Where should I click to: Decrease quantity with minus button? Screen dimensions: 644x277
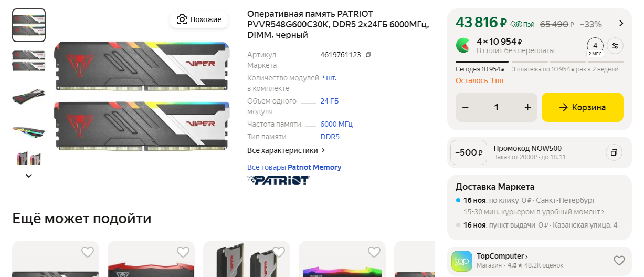coord(466,107)
